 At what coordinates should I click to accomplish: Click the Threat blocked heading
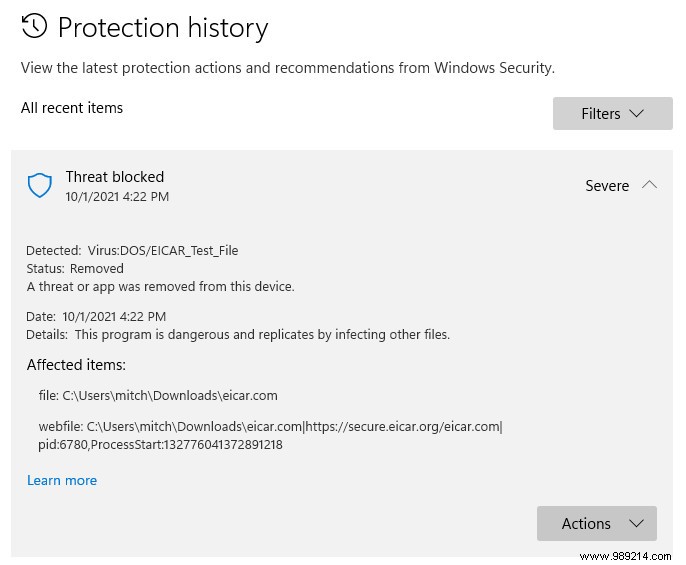tap(115, 177)
